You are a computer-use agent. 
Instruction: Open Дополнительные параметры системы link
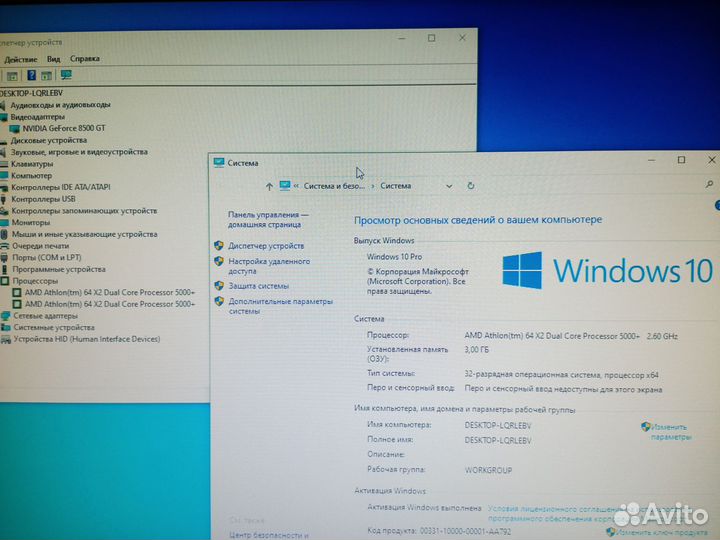[x=281, y=306]
